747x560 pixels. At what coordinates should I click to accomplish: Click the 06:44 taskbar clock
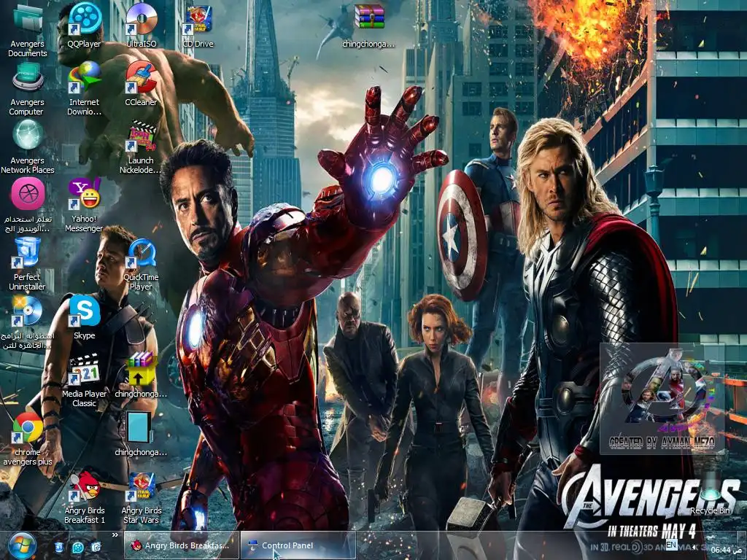[x=727, y=550]
